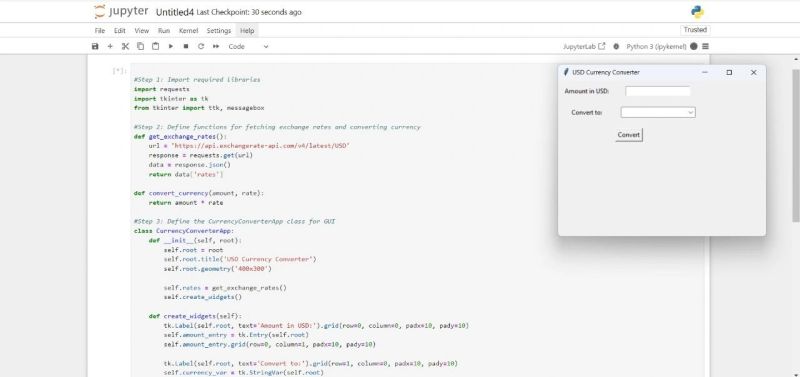Click the Convert button

click(629, 135)
